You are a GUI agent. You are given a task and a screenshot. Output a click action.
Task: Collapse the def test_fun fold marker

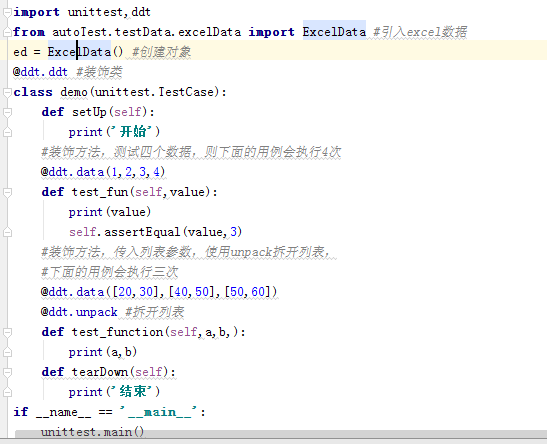tap(7, 192)
